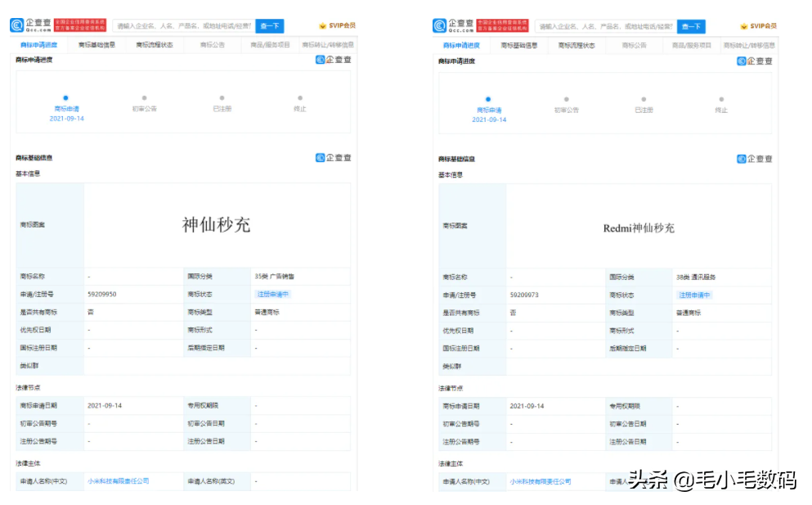The image size is (812, 505).
Task: Click the 神仙秒充 trademark image
Action: pos(216,224)
